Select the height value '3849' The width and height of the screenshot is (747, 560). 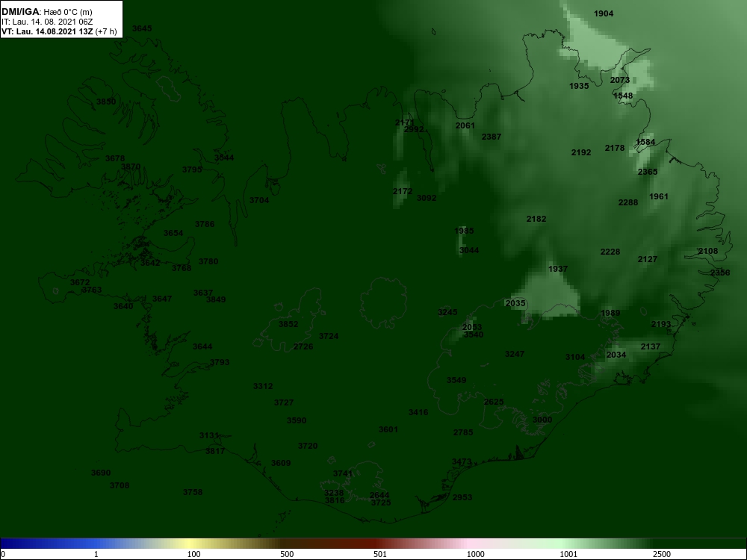(x=216, y=299)
